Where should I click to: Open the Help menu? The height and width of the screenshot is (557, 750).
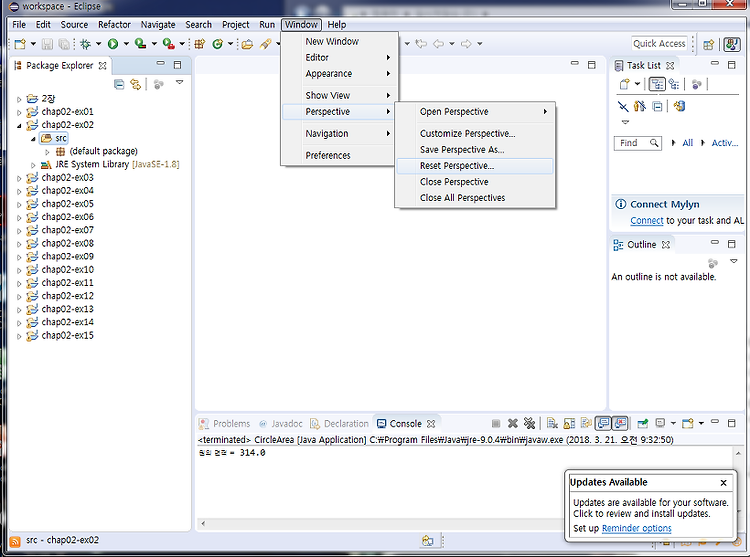pyautogui.click(x=337, y=25)
